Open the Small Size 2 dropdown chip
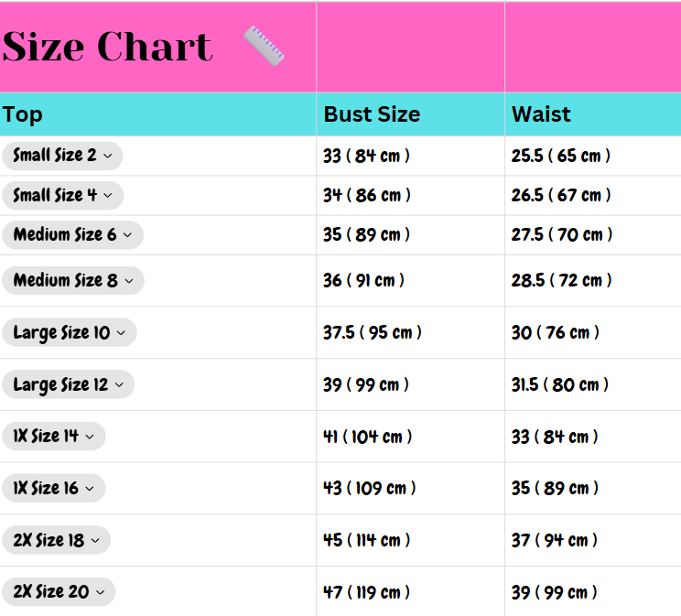This screenshot has height=616, width=681. point(62,156)
